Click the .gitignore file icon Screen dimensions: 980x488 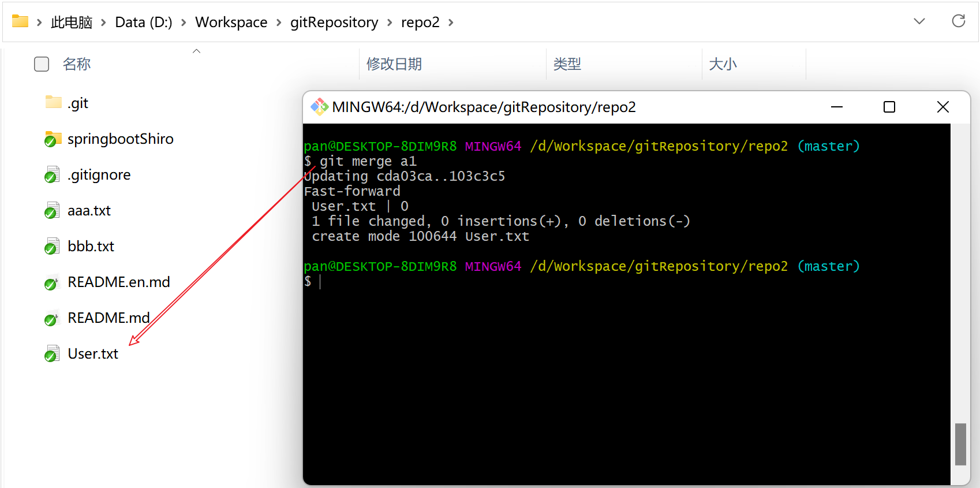(x=53, y=175)
